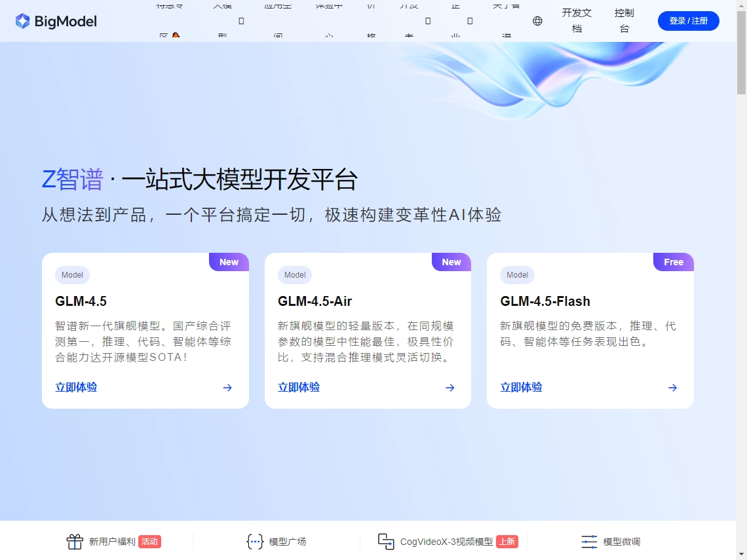This screenshot has height=560, width=747.
Task: Click the red 活动 tag beside 新用户福利
Action: (x=149, y=542)
